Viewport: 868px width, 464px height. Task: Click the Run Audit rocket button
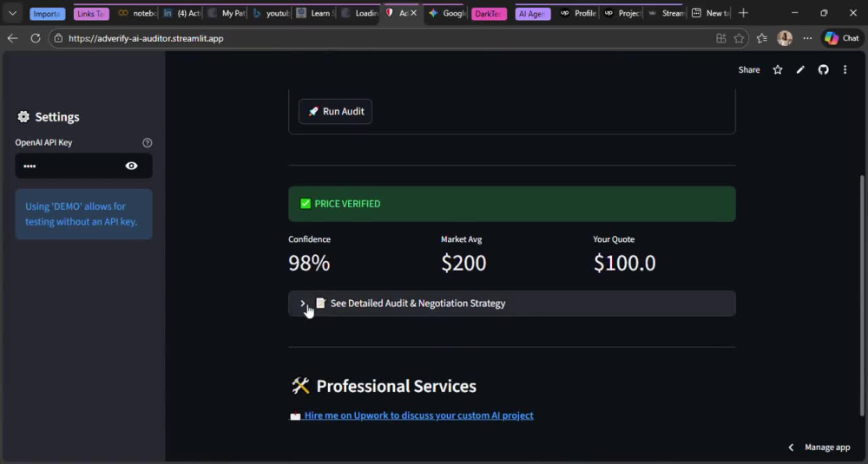[335, 111]
